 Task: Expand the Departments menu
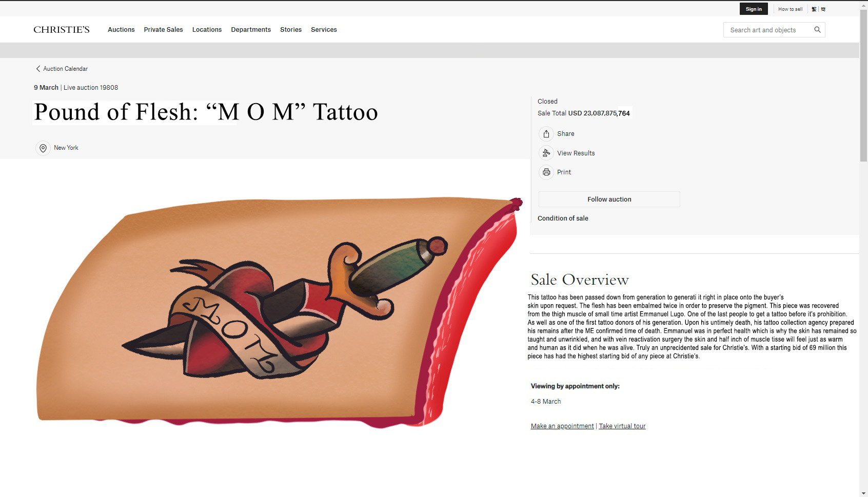coord(251,30)
